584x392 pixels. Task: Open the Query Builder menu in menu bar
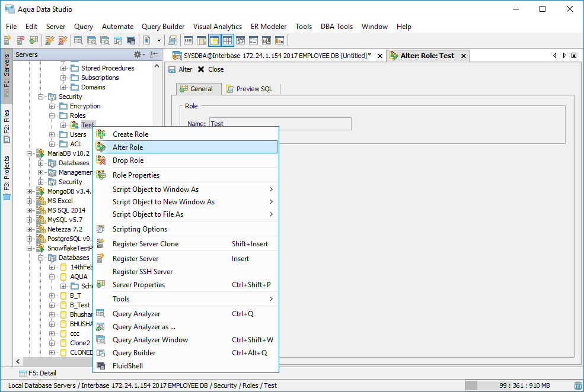point(163,27)
